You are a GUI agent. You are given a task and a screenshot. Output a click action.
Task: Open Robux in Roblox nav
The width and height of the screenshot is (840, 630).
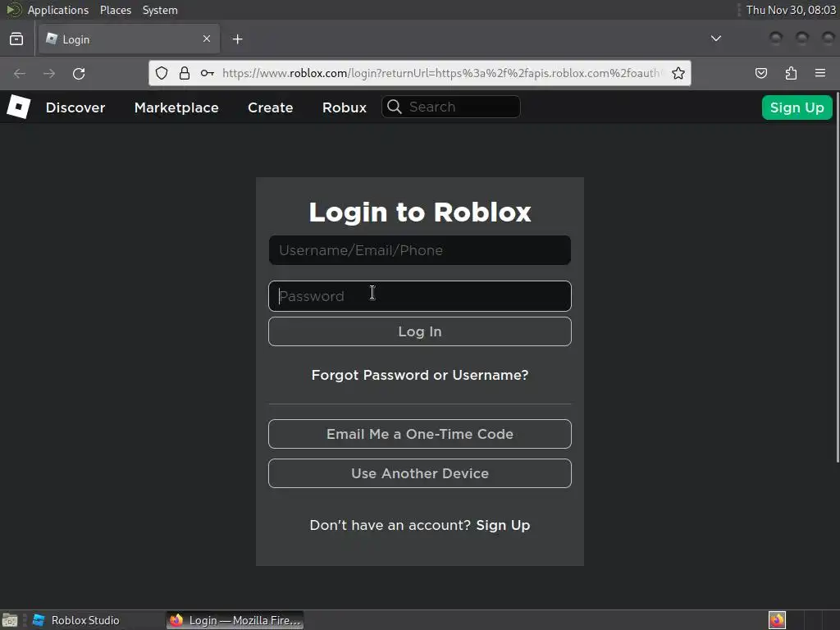pyautogui.click(x=345, y=107)
